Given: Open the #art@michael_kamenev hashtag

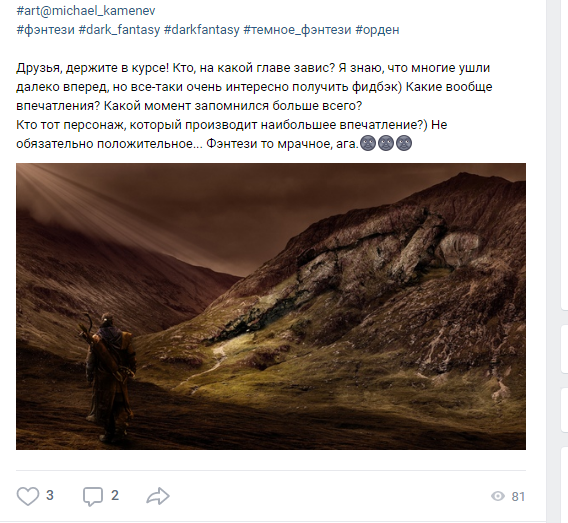Looking at the screenshot, I should point(86,11).
